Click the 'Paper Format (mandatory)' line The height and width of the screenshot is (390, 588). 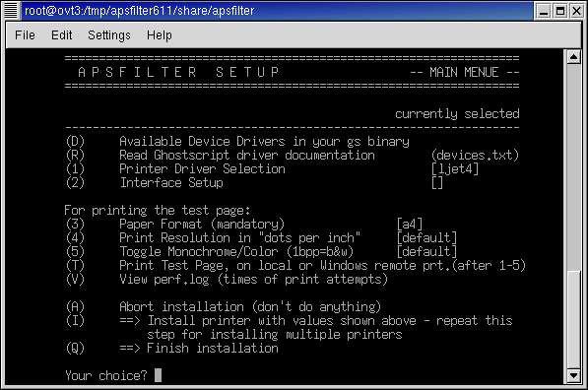coord(202,224)
